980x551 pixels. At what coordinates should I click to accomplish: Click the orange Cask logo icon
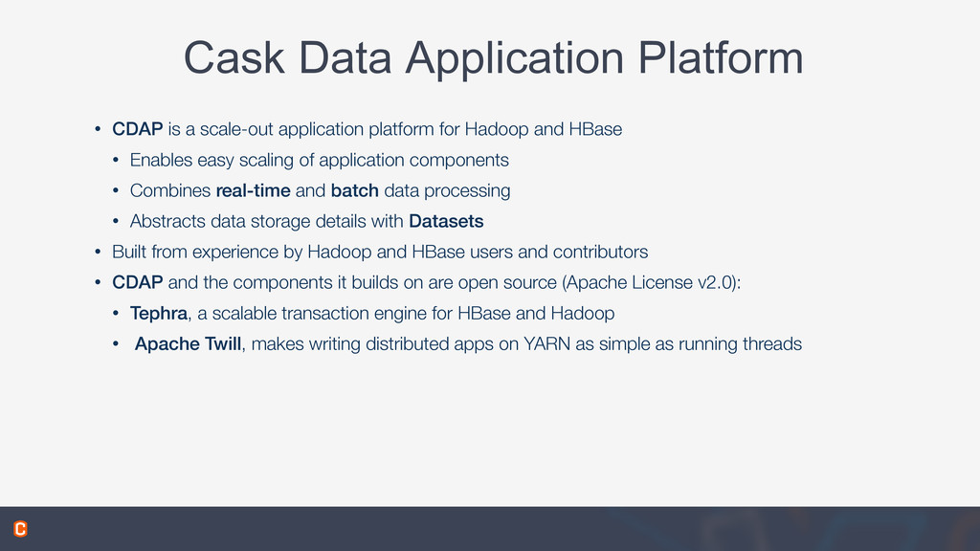point(20,528)
